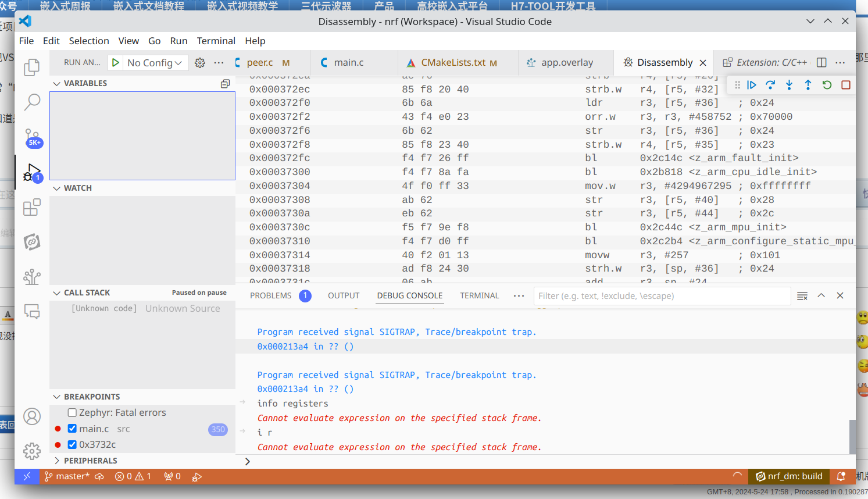868x499 pixels.
Task: Switch to the OUTPUT panel tab
Action: click(344, 295)
